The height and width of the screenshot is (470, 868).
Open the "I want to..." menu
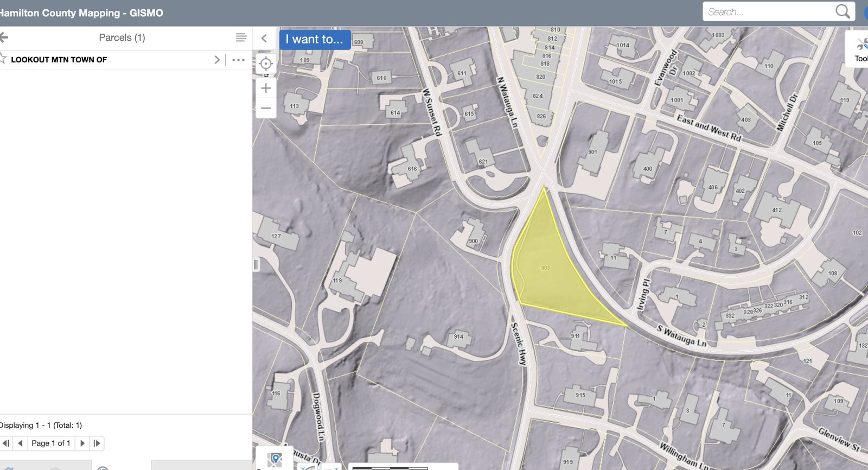315,39
